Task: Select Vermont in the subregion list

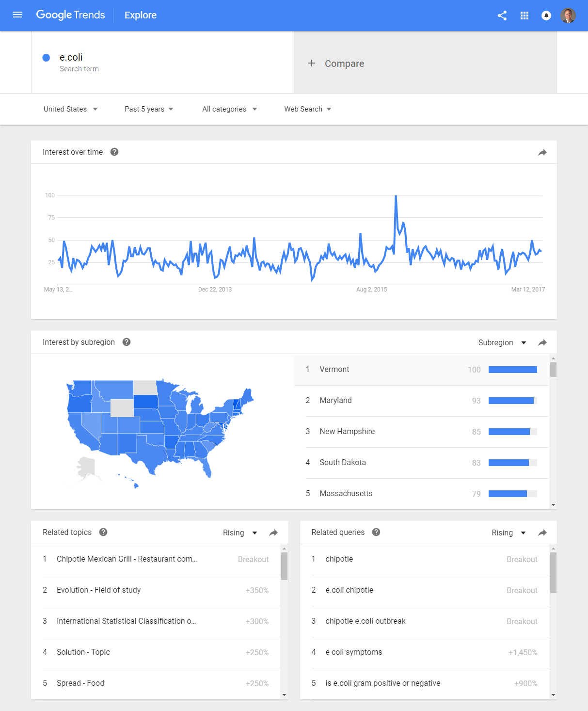Action: [x=334, y=370]
